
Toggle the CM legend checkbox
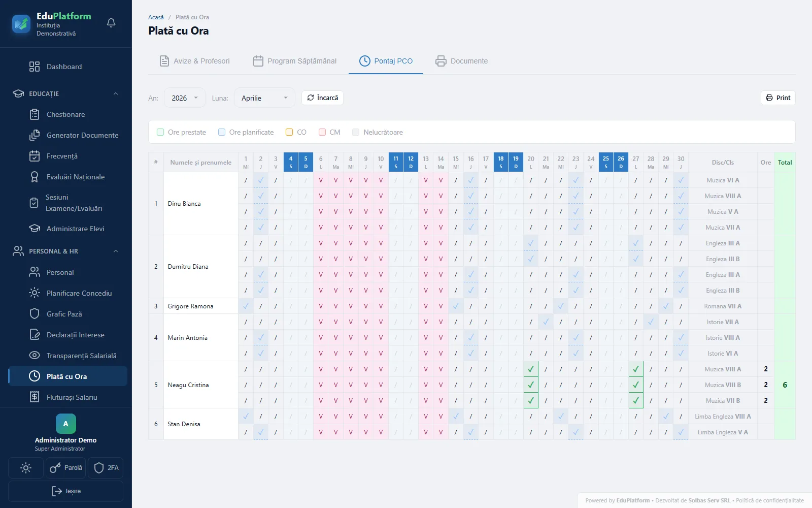322,132
